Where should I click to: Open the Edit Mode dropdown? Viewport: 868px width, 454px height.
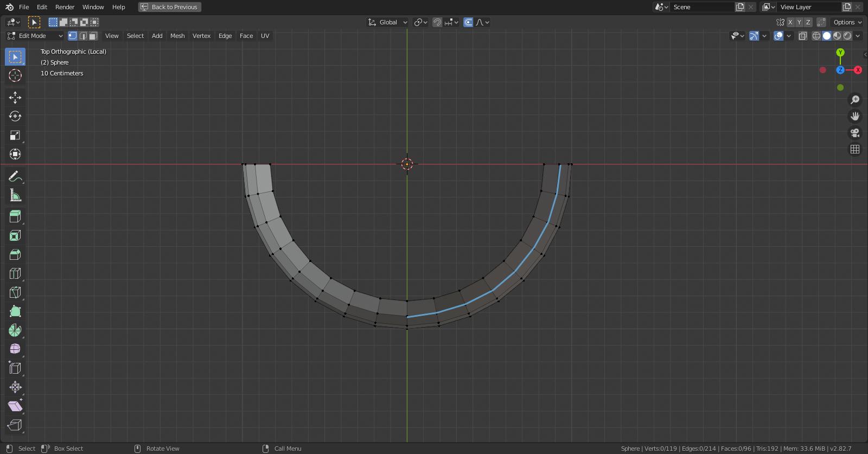point(35,36)
